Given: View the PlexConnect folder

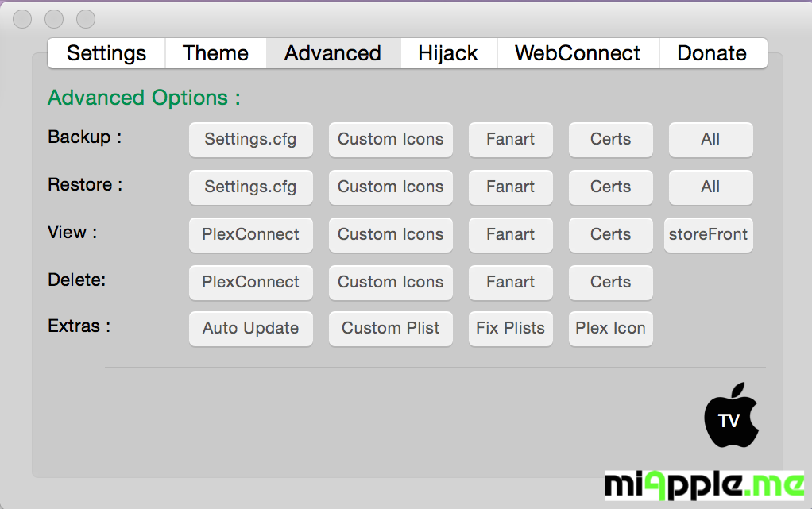Looking at the screenshot, I should click(250, 234).
